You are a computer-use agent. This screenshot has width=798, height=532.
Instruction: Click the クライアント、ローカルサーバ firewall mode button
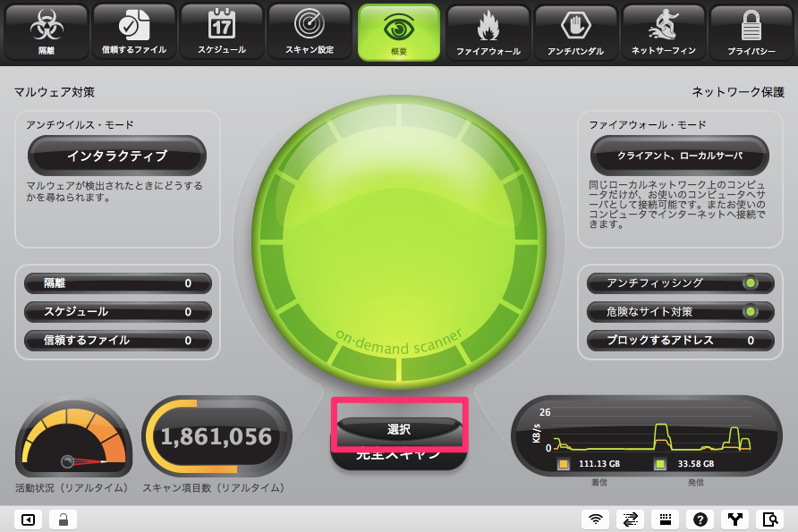coord(679,156)
